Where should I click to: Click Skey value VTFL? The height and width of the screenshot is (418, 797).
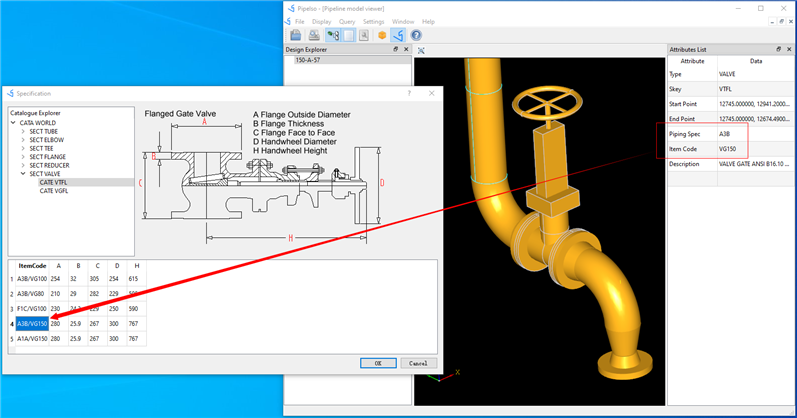point(756,89)
